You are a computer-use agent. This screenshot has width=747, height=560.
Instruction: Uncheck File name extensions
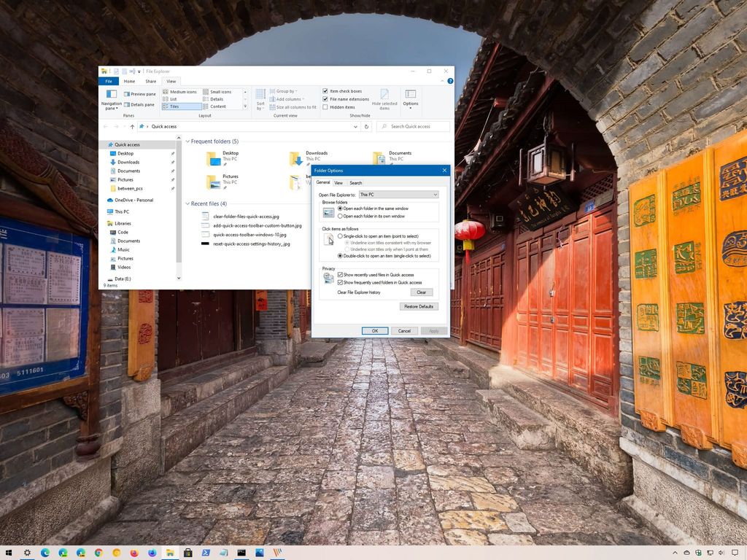click(325, 99)
